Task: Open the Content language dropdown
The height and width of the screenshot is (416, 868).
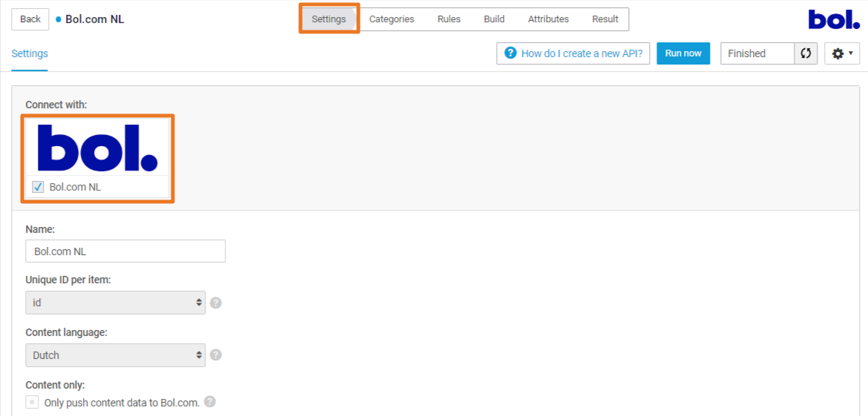Action: click(116, 355)
